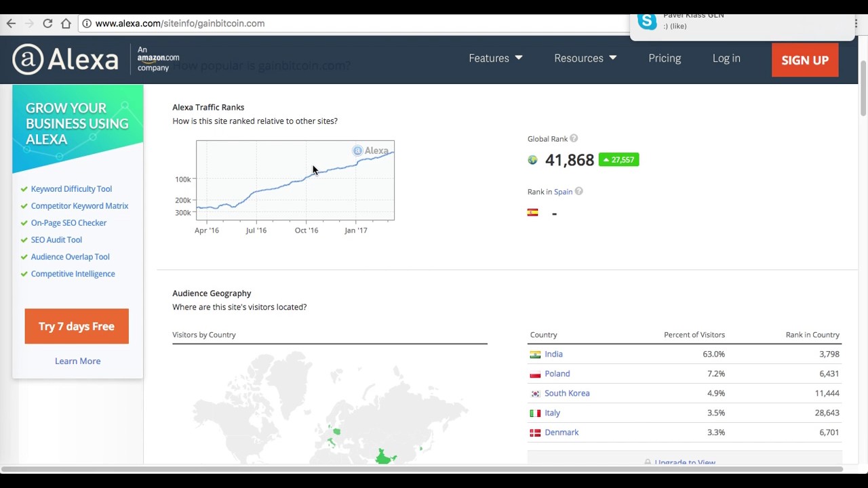Open the Skype notification icon
868x488 pixels.
(647, 22)
